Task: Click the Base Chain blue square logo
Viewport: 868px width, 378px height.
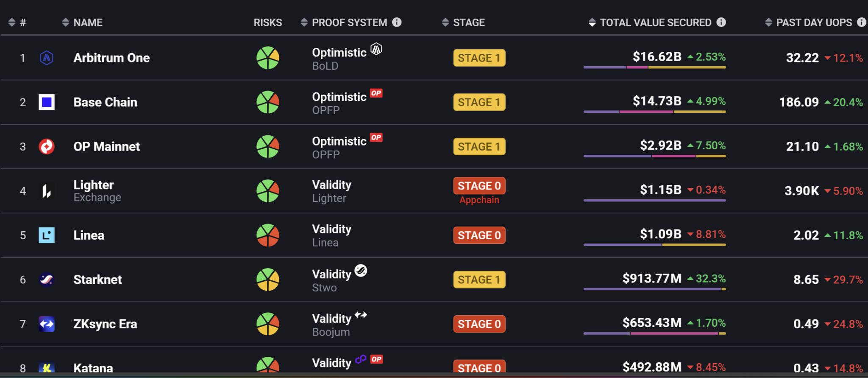Action: (47, 102)
